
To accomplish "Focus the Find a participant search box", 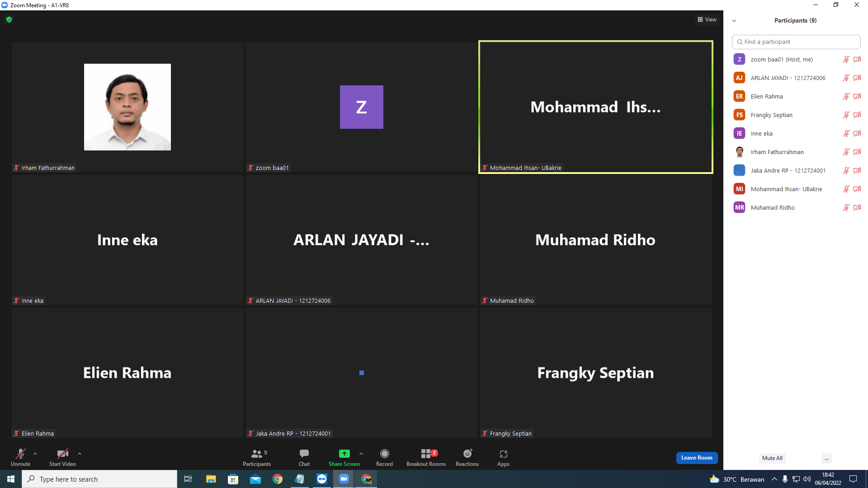I will (x=796, y=42).
